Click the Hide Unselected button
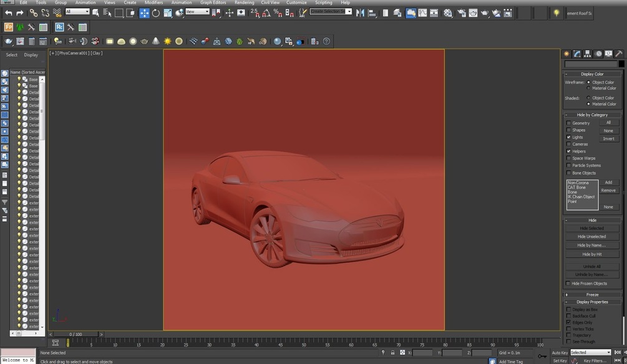 click(x=591, y=237)
